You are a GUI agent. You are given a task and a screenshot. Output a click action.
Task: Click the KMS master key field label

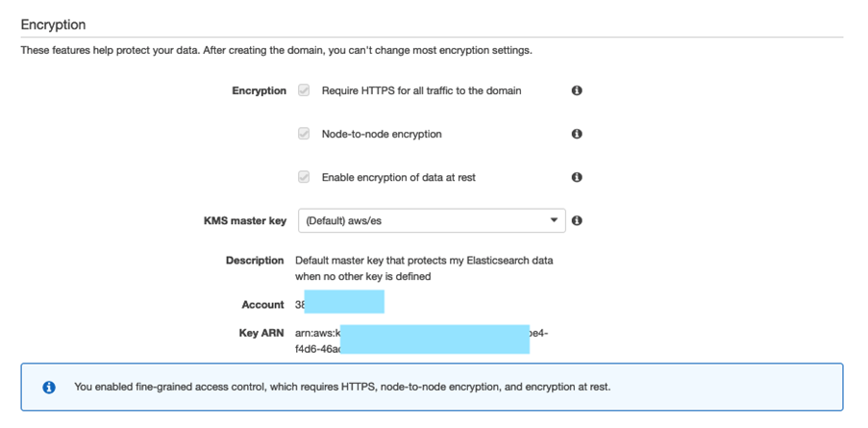(245, 220)
